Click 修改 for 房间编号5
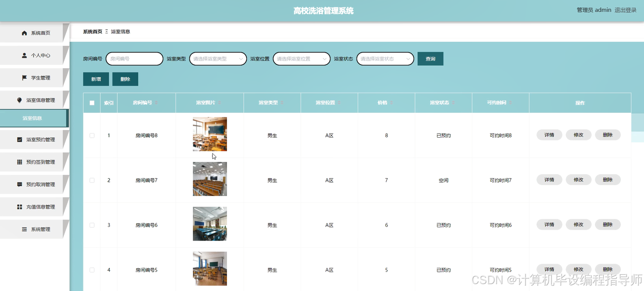Image resolution: width=644 pixels, height=291 pixels. click(579, 269)
